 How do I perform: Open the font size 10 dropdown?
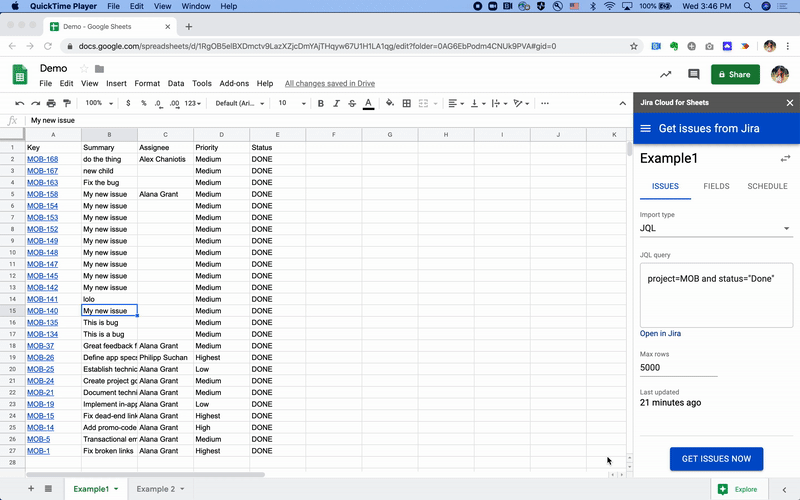[292, 103]
